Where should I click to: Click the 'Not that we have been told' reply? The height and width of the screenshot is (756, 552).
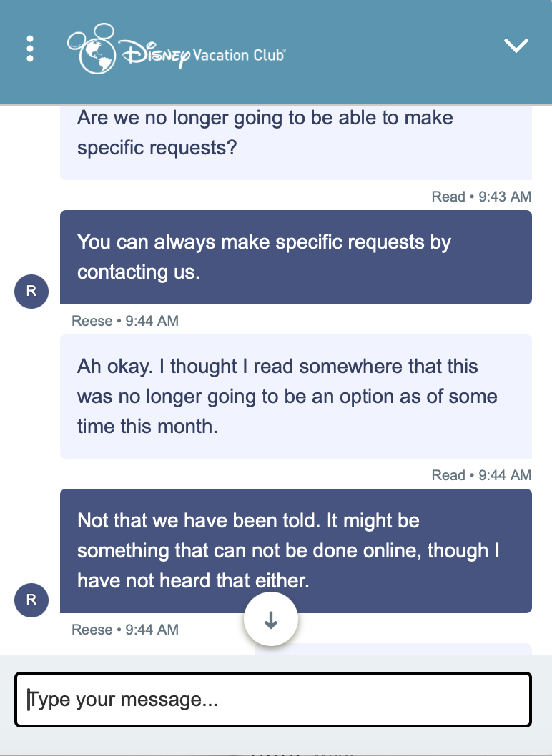pyautogui.click(x=295, y=550)
